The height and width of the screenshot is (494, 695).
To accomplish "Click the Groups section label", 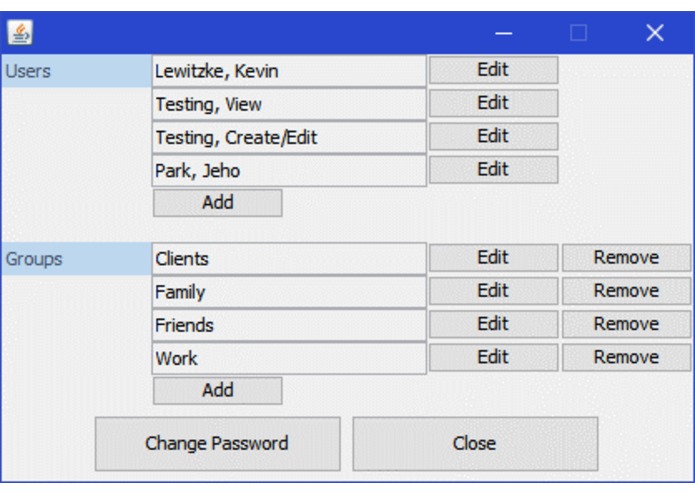I will [76, 259].
